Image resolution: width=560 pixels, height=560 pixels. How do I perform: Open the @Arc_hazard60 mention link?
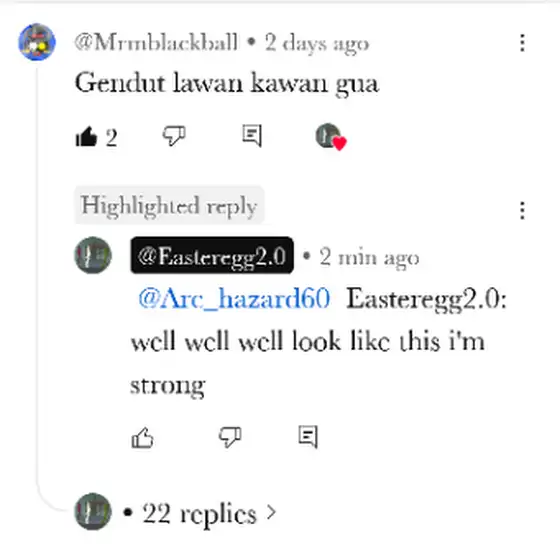click(234, 299)
